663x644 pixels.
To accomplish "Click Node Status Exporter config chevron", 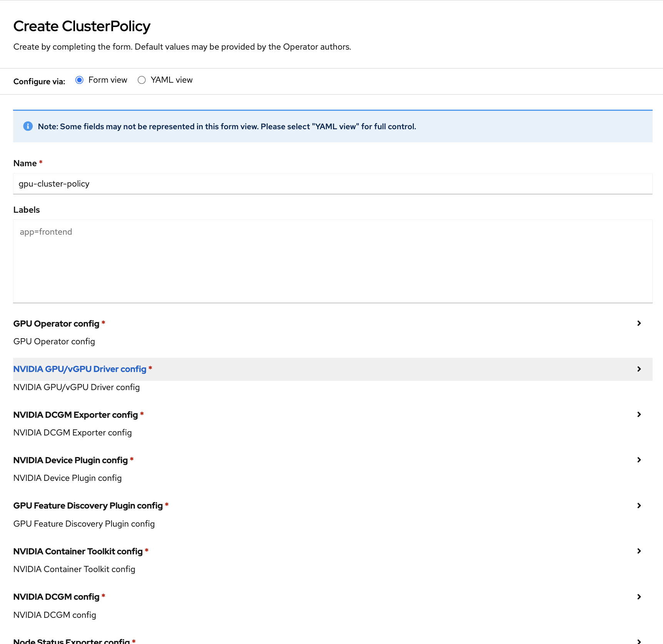I will point(639,641).
